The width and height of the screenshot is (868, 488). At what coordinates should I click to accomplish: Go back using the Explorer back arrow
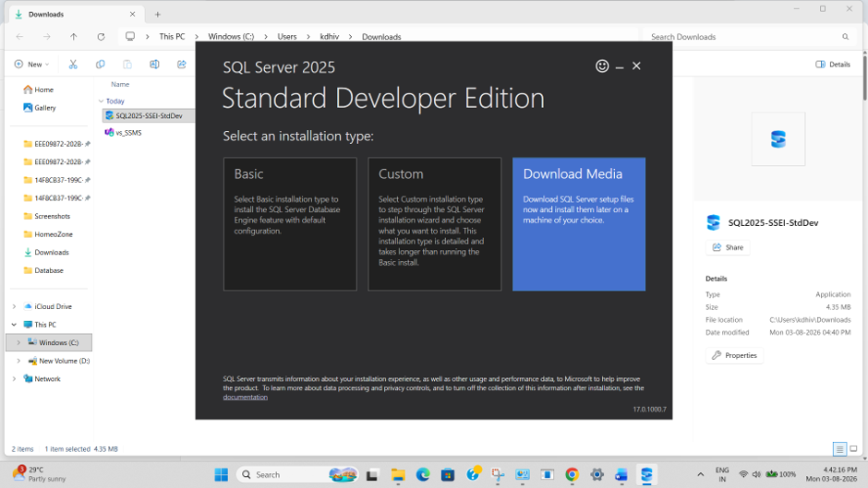(x=20, y=37)
